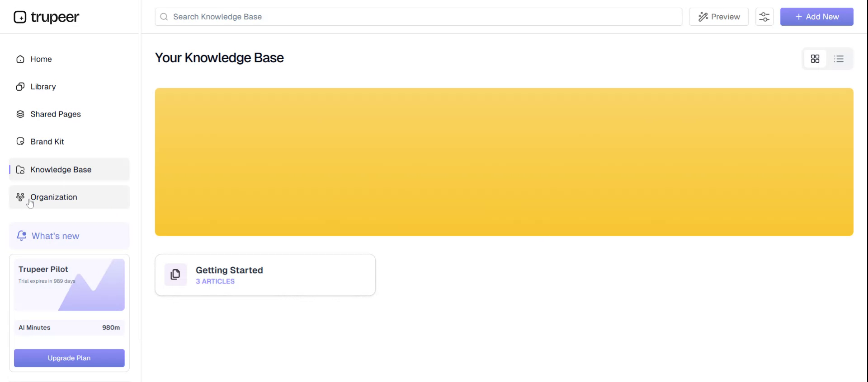Click the Upgrade Plan button
Screen dimensions: 868x382
69,358
